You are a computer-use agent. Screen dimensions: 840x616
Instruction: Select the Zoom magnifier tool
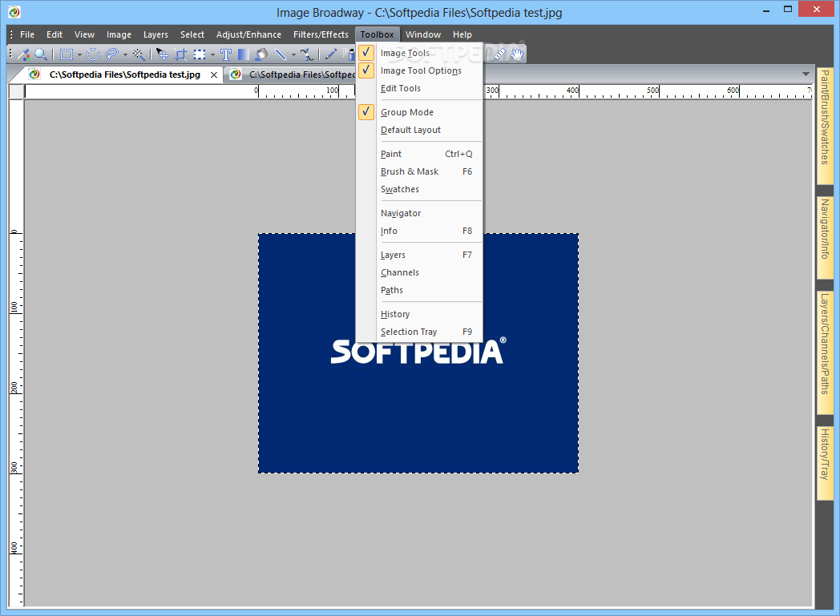(x=41, y=54)
